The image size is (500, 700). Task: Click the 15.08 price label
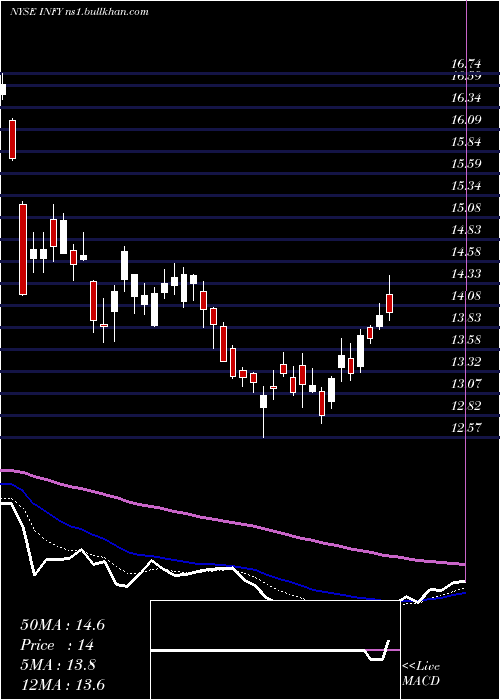[x=467, y=208]
